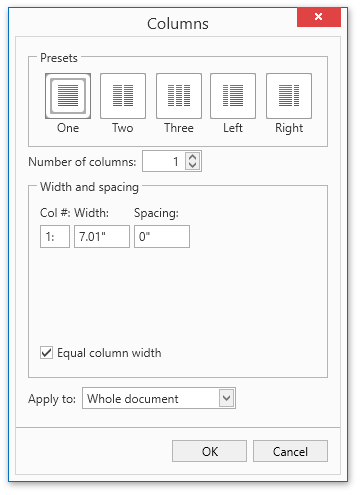Increase number of columns with up arrow

[x=192, y=157]
